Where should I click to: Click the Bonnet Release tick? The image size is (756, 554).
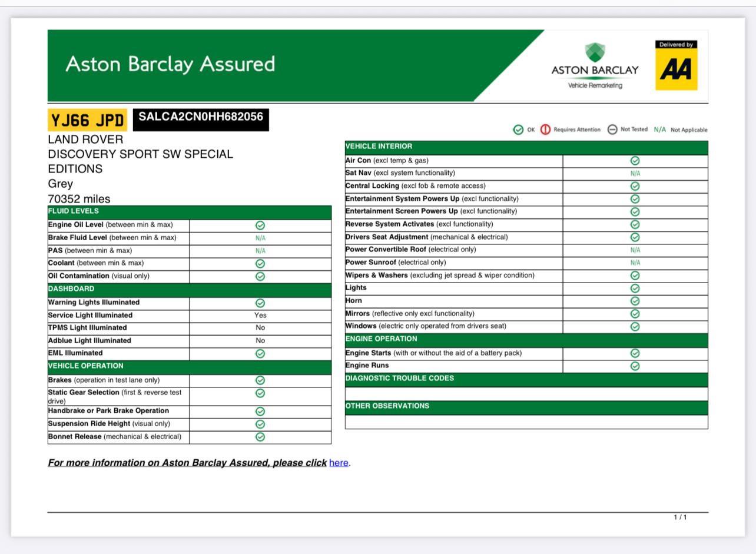coord(260,437)
